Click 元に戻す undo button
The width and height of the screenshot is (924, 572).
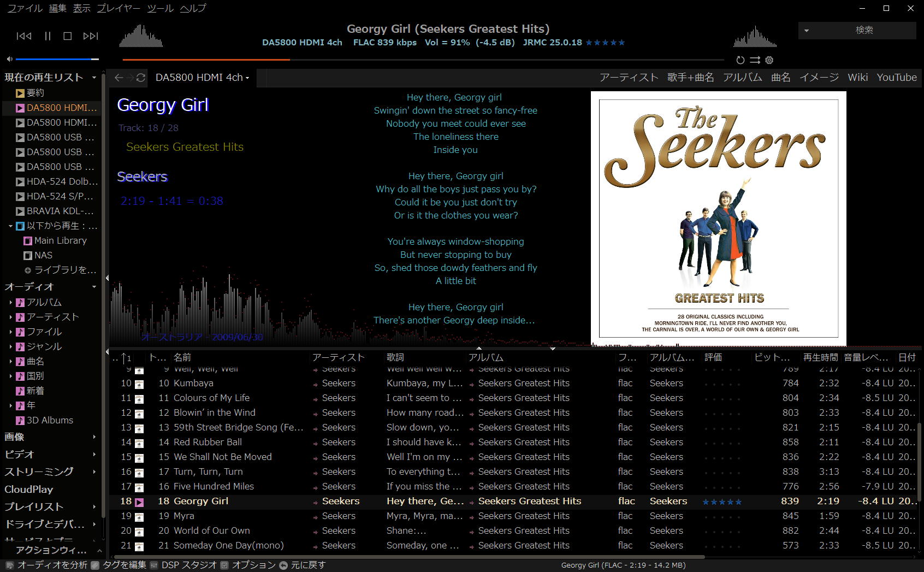pos(303,565)
